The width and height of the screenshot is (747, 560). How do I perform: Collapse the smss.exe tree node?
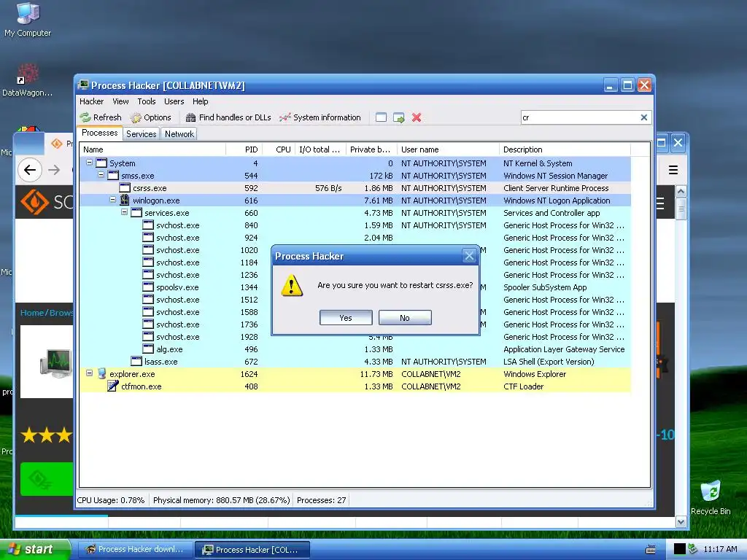click(x=101, y=175)
